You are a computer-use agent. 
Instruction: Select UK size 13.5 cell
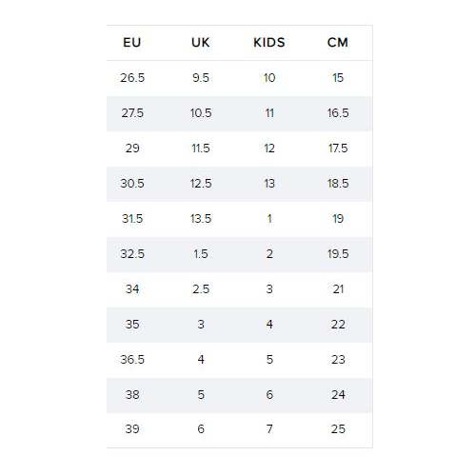[x=201, y=219]
